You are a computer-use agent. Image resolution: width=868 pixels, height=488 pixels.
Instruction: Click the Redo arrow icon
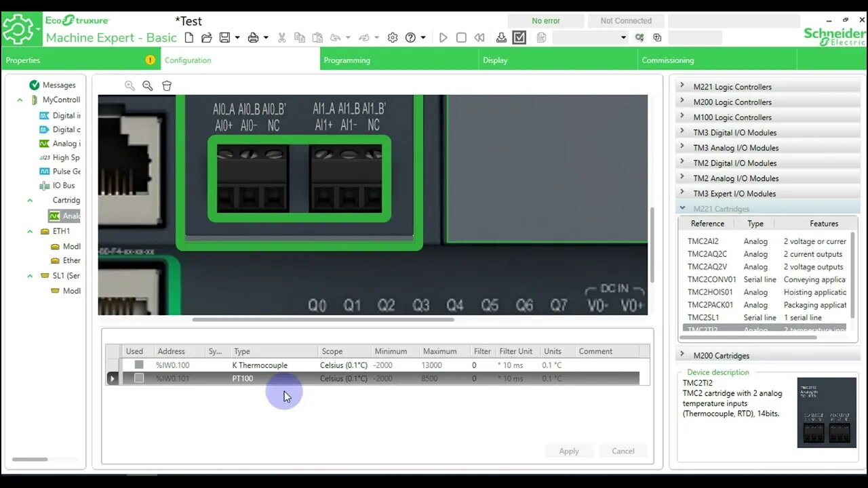pos(364,38)
